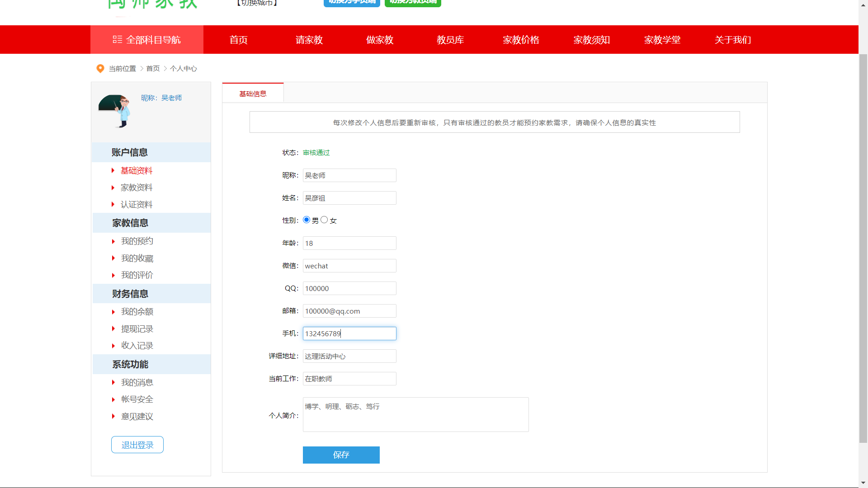Open 教员库 in the navigation bar
Screen dimensions: 868x488
450,40
